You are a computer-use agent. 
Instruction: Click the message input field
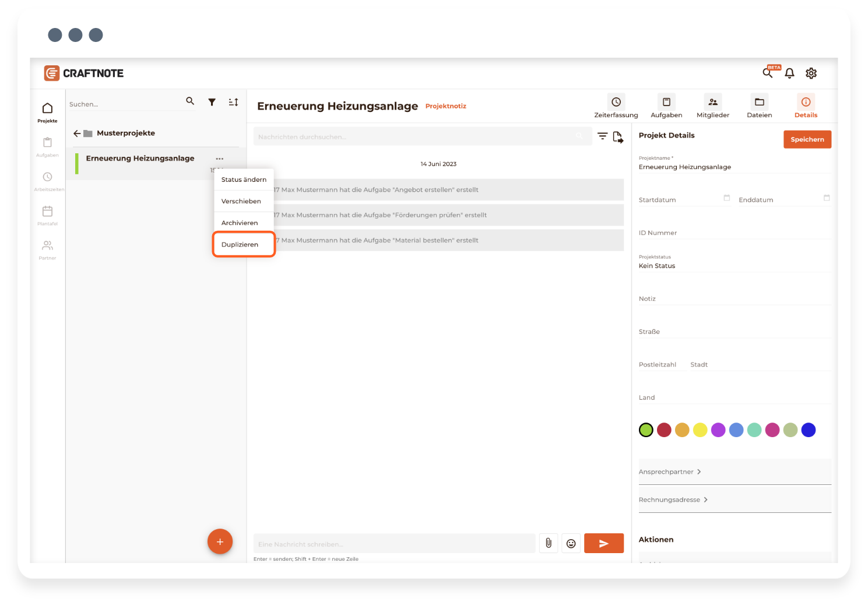(x=394, y=544)
